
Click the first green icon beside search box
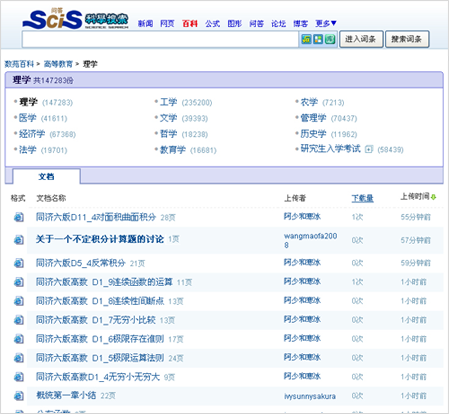tap(306, 39)
